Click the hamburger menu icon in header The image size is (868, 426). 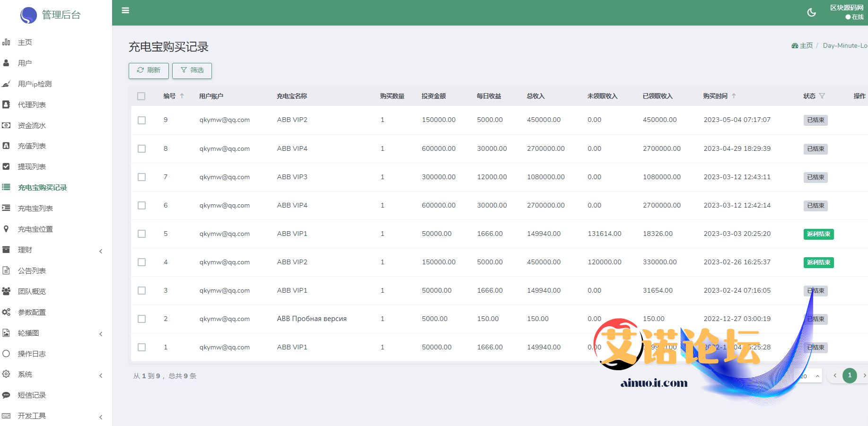click(125, 10)
